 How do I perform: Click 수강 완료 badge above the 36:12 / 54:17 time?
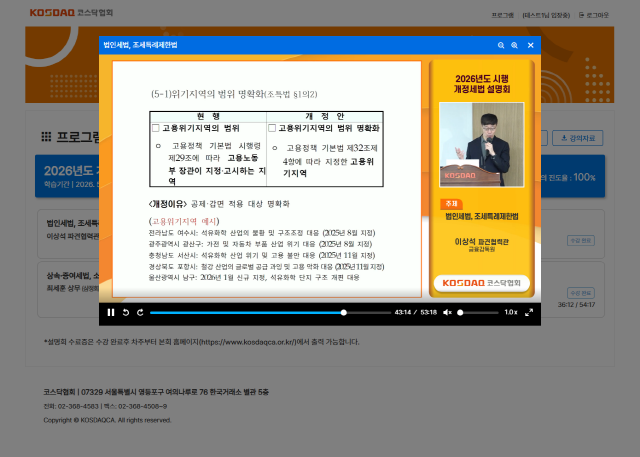pos(580,293)
